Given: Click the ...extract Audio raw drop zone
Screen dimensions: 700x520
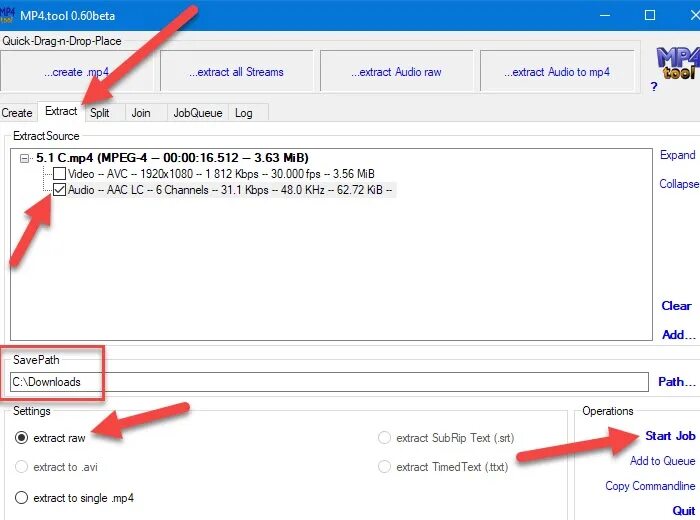Looking at the screenshot, I should (396, 71).
